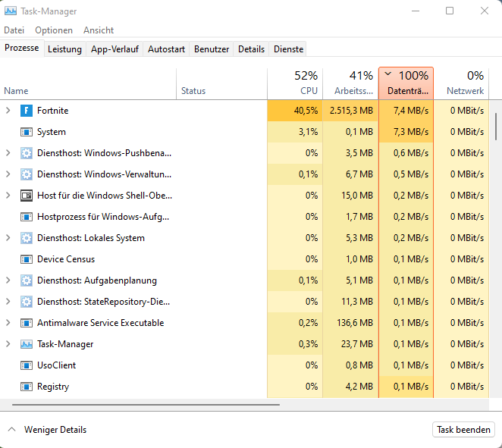
Task: Click the Diensthost Aufgabenplanung gear icon
Action: coord(27,280)
